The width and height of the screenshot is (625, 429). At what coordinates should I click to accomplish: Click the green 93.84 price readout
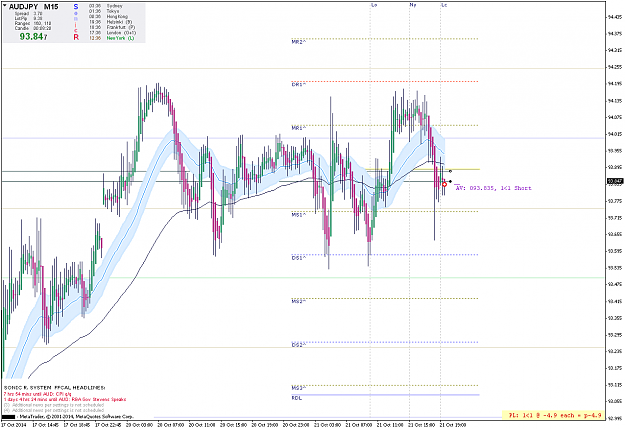(33, 37)
